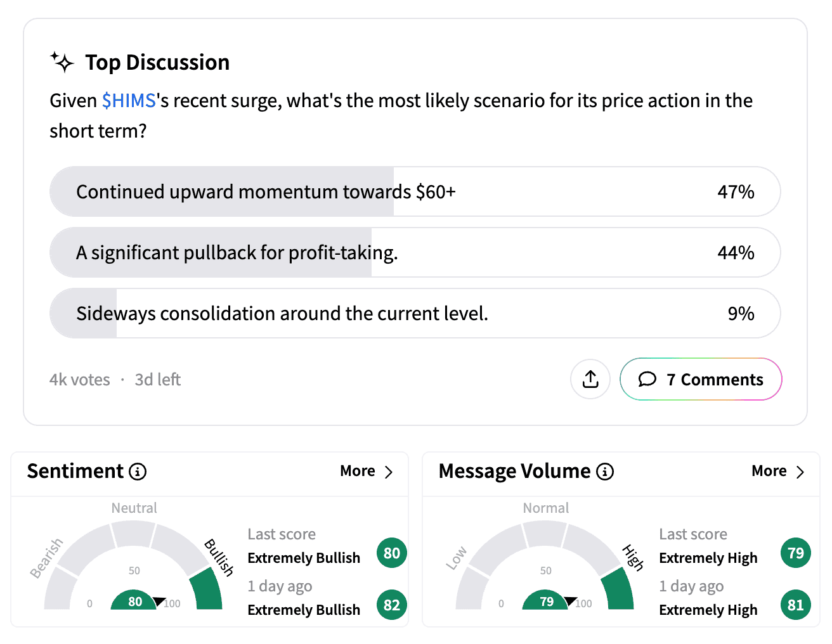This screenshot has width=832, height=644.
Task: Open the $HIMS ticker link
Action: (129, 100)
